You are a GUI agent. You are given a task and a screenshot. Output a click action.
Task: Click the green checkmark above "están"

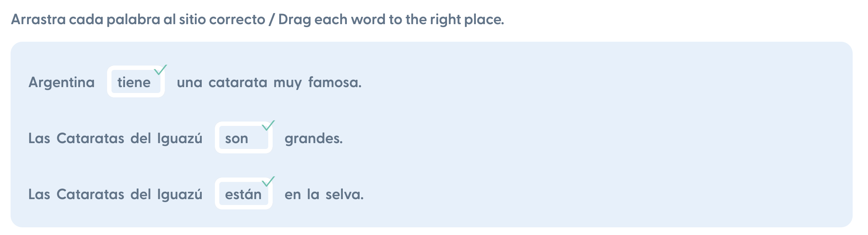tap(268, 182)
